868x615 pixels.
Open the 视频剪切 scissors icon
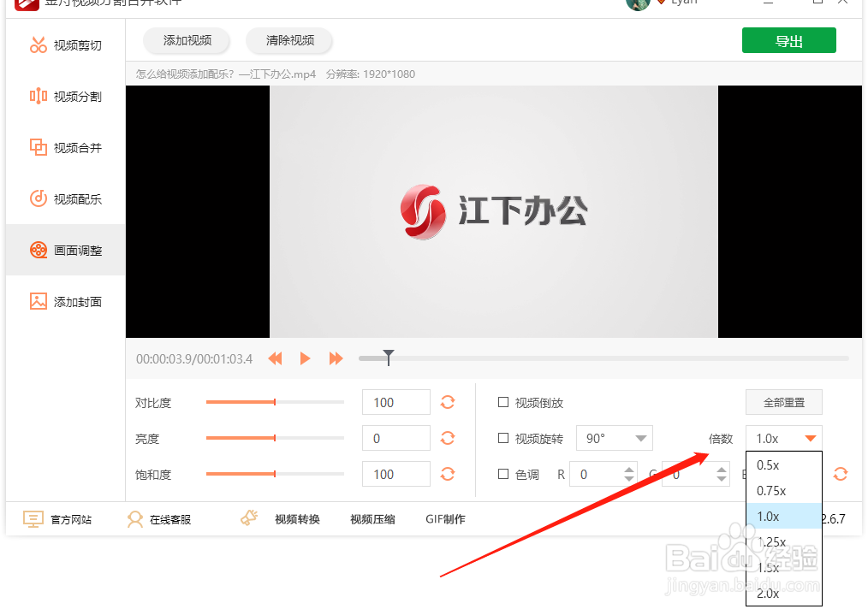39,44
